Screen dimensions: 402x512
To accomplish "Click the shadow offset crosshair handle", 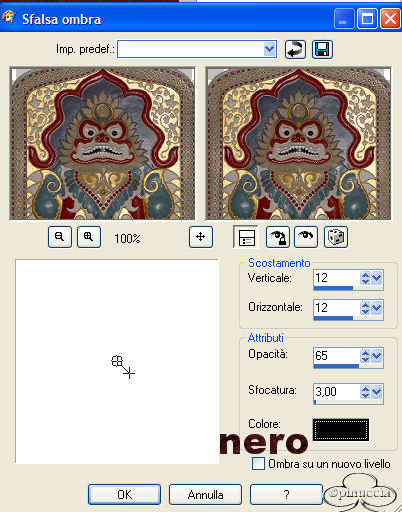I will [129, 373].
